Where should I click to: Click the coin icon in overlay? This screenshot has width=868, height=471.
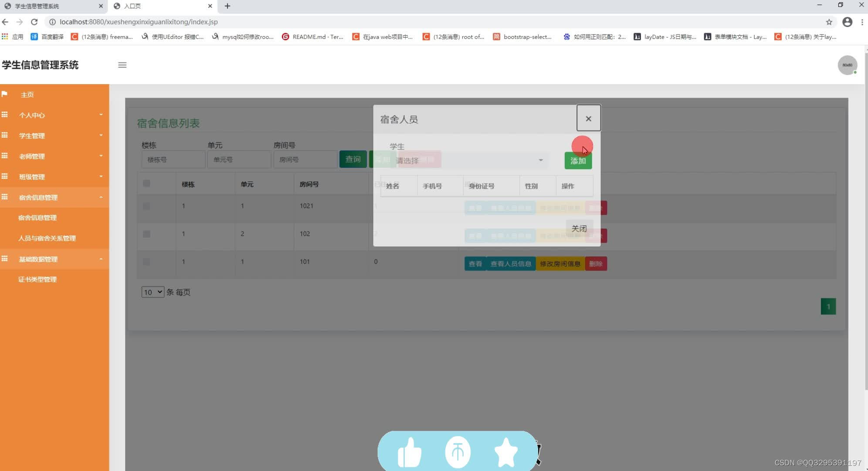(458, 452)
